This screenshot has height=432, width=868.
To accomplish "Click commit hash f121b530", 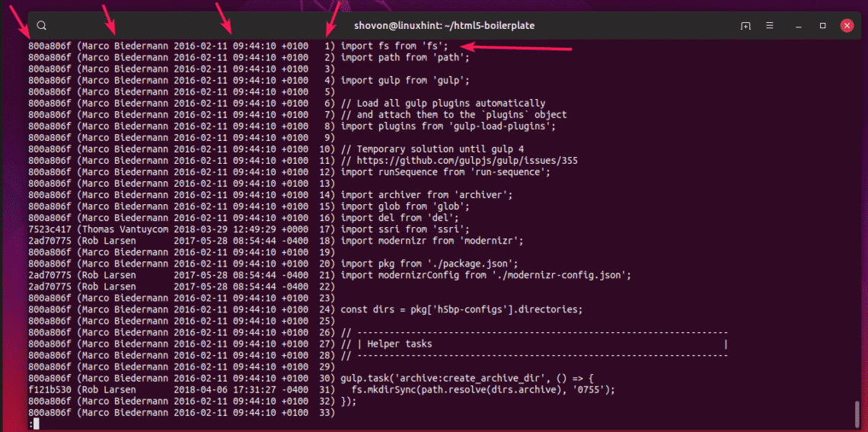I will 49,389.
